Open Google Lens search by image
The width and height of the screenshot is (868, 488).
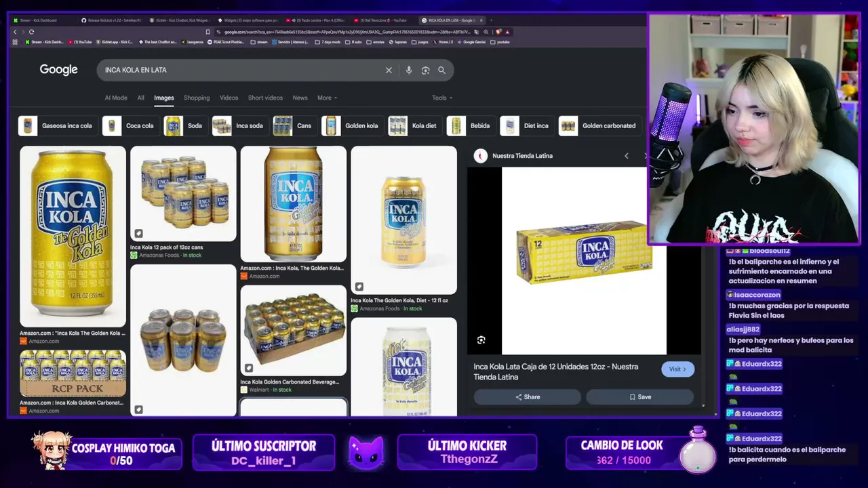tap(425, 70)
